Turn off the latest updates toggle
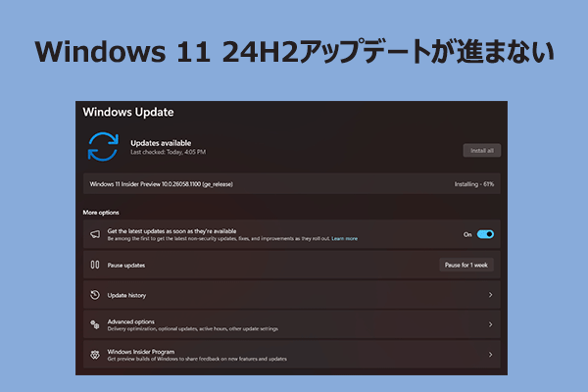Screen dimensions: 588x392 click(485, 234)
